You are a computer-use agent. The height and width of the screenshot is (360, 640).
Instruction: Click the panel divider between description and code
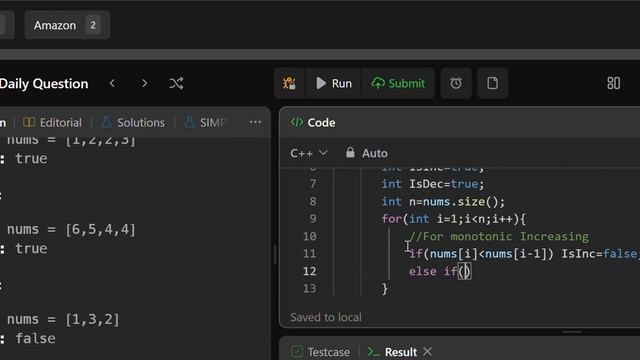click(x=275, y=253)
